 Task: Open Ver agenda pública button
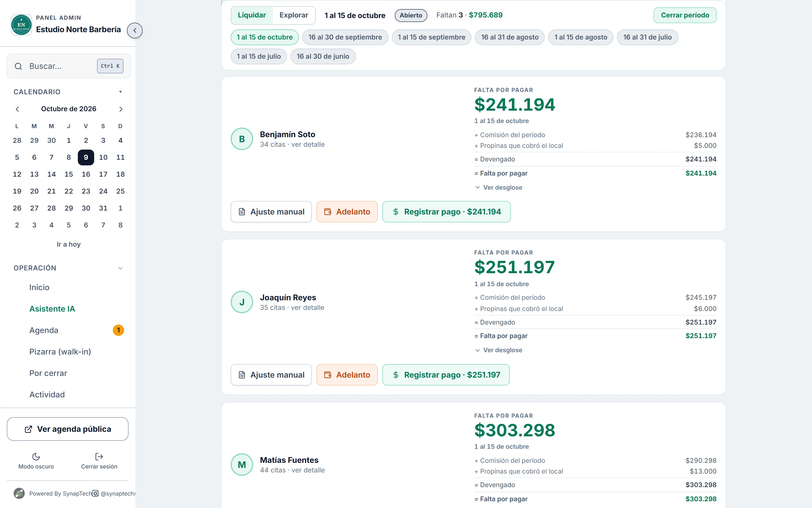coord(67,429)
